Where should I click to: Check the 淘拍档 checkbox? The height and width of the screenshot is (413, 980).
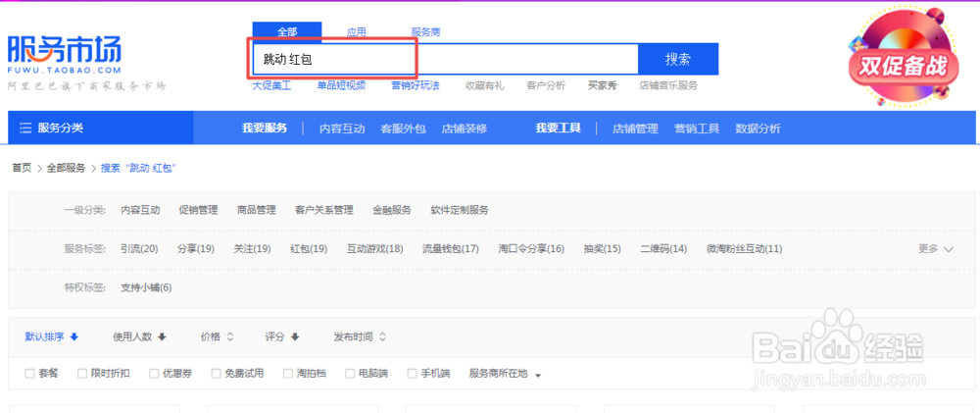(x=287, y=374)
